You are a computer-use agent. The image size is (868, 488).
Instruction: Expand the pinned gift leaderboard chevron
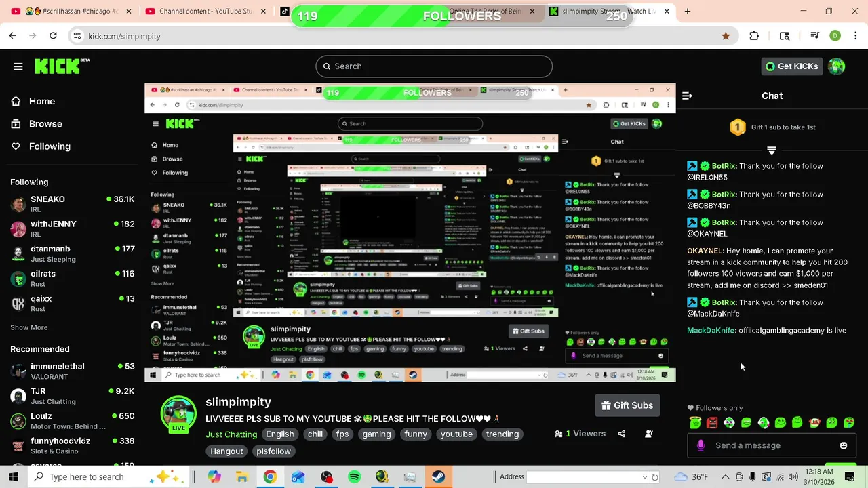tap(772, 150)
